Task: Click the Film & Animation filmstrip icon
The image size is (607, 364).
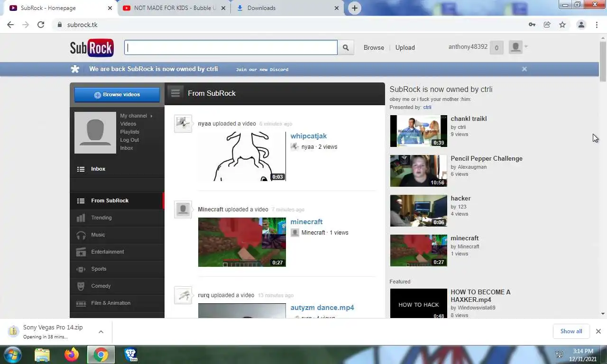Action: coord(81,303)
